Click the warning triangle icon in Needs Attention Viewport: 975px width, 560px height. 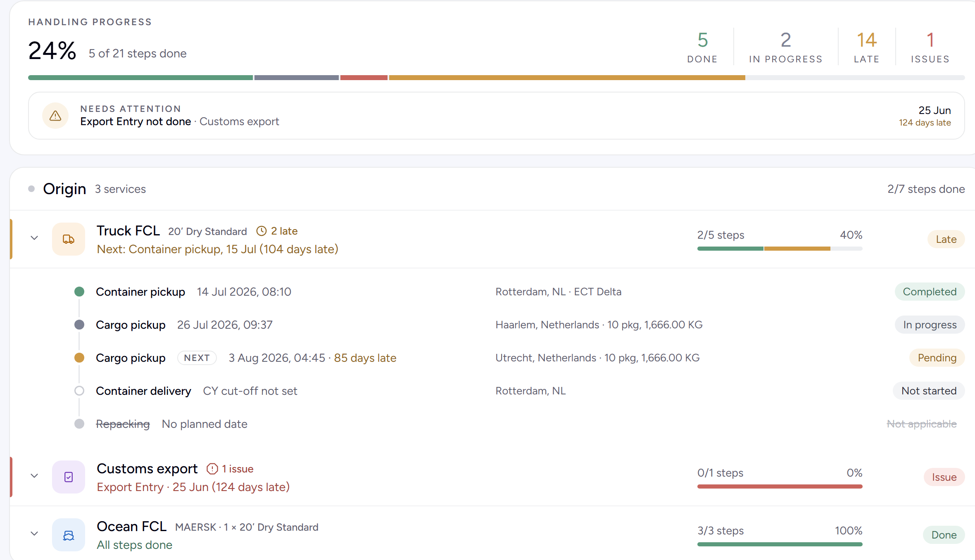click(x=55, y=116)
